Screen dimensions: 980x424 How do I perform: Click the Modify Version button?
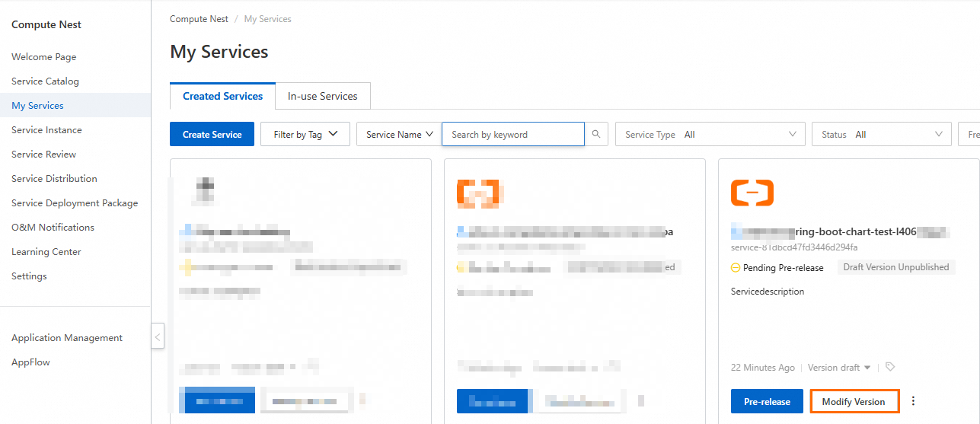pyautogui.click(x=854, y=401)
